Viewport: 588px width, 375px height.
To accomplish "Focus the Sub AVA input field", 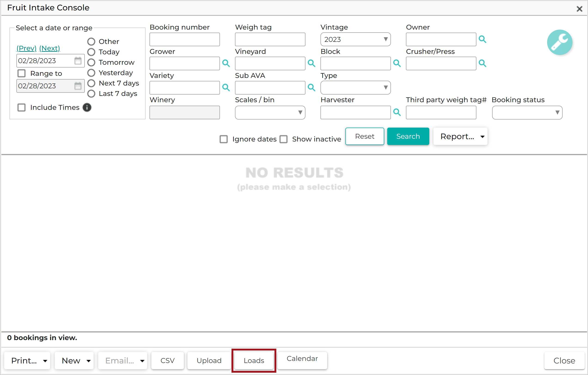I will click(270, 88).
